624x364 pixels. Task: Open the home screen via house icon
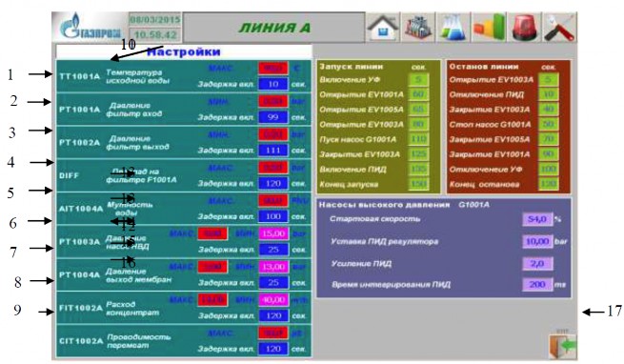[x=382, y=28]
